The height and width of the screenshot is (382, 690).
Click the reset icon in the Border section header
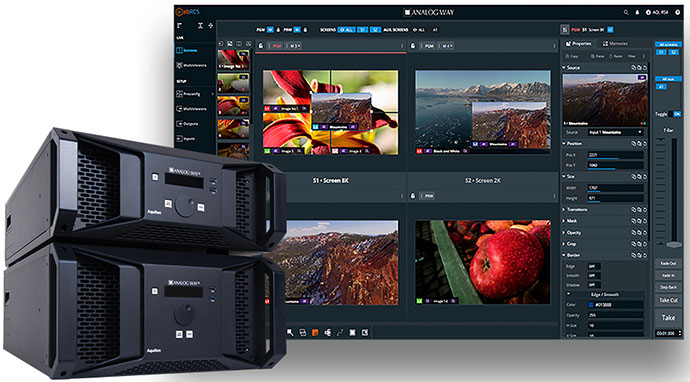point(645,255)
